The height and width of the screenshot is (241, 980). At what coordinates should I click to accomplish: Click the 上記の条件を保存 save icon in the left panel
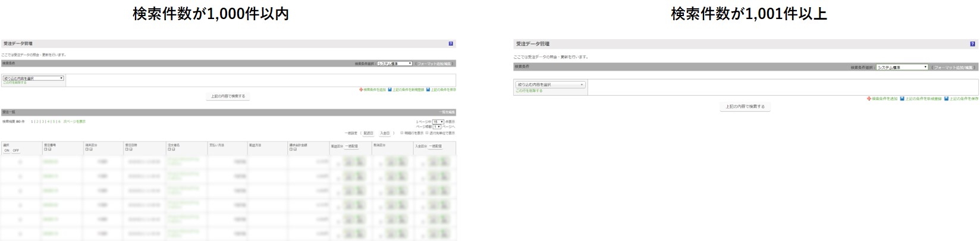(x=428, y=90)
